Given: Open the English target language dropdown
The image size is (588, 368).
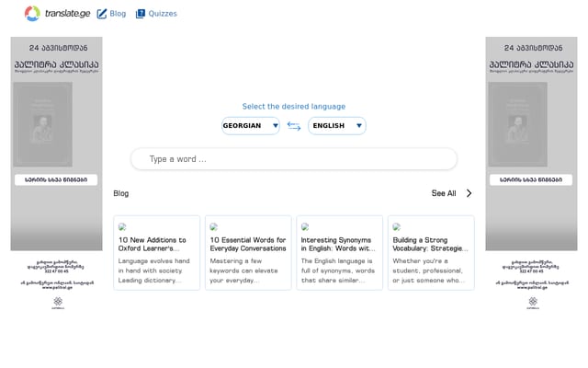Looking at the screenshot, I should [337, 126].
